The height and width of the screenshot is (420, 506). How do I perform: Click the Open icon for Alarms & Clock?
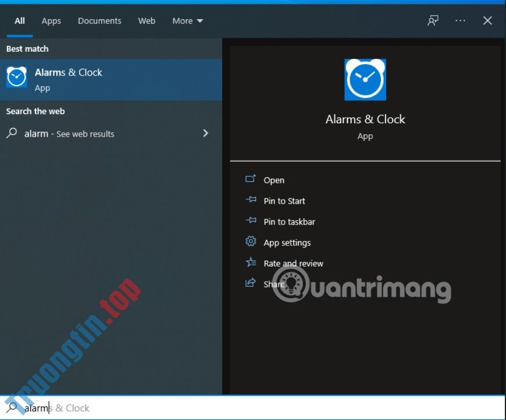(x=251, y=180)
